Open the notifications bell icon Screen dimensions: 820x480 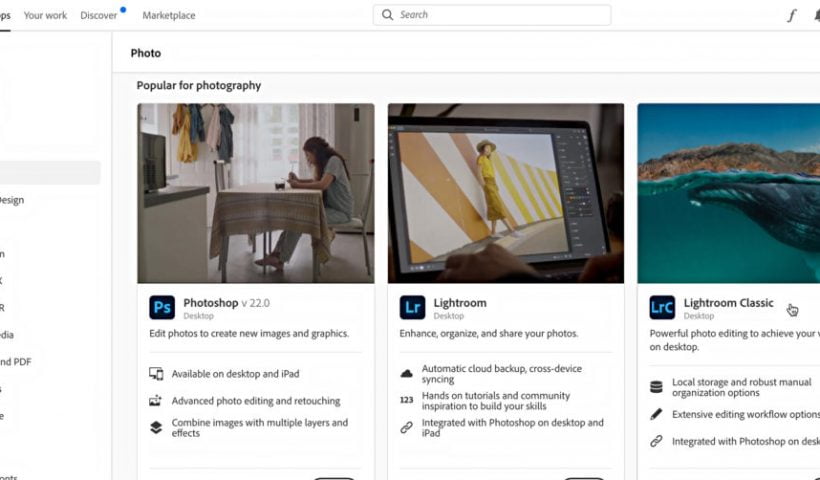coord(815,15)
